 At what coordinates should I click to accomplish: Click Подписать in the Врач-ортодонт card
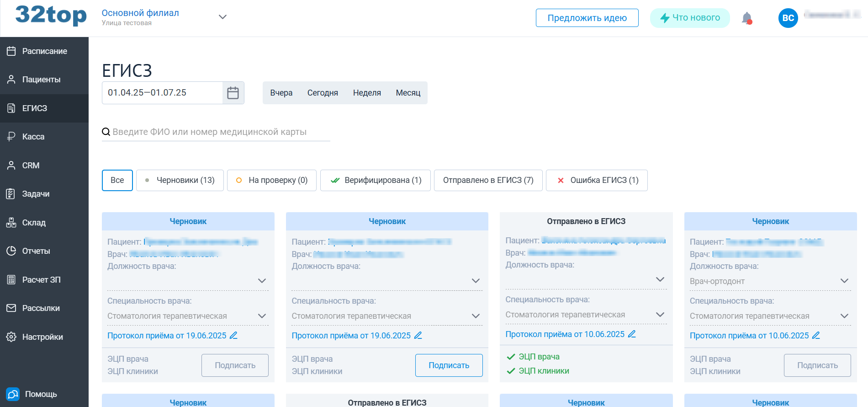point(817,365)
